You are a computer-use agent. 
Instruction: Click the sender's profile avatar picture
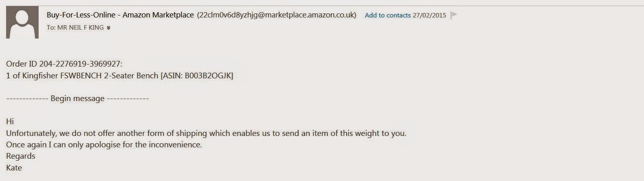[x=22, y=22]
